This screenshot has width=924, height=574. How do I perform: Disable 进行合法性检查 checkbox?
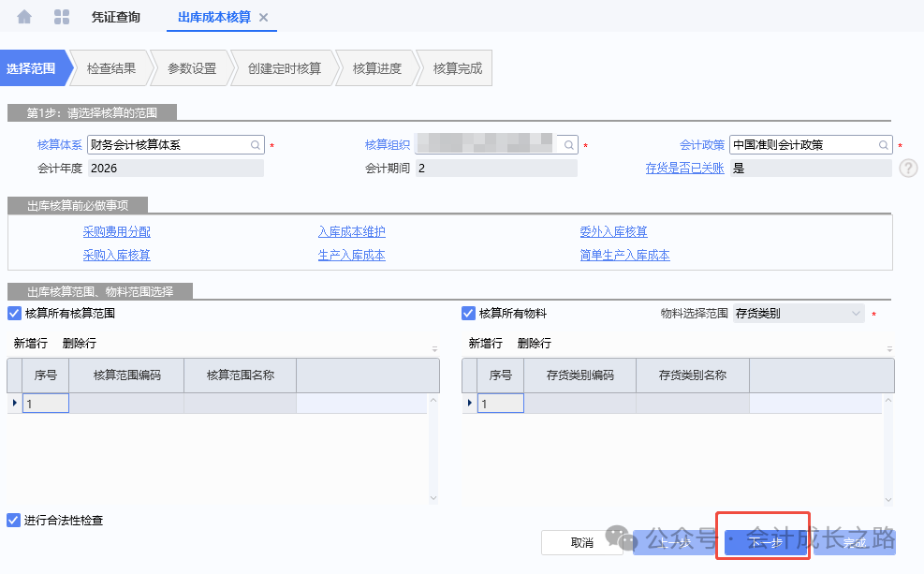point(14,520)
